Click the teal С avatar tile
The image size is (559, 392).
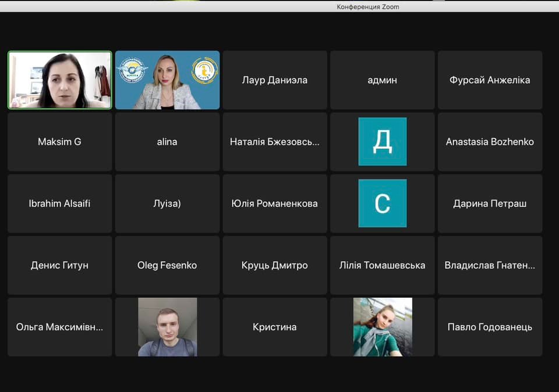click(382, 204)
